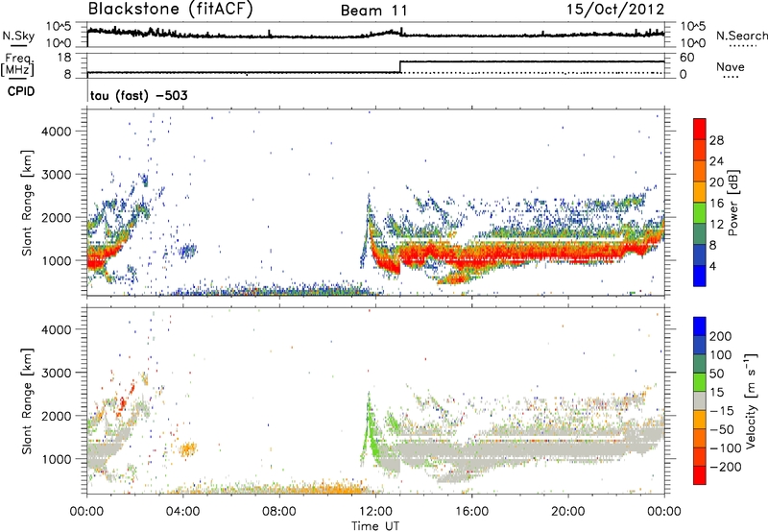Click the '04:00' time tick label

pos(182,512)
